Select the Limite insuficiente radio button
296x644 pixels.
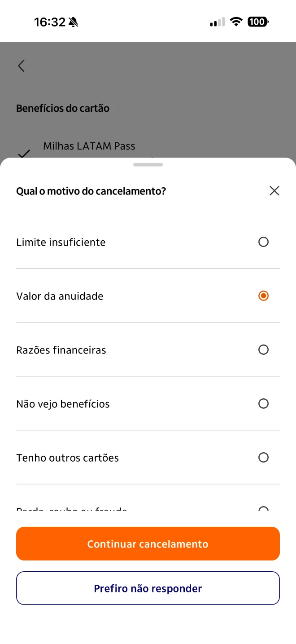[x=264, y=242]
